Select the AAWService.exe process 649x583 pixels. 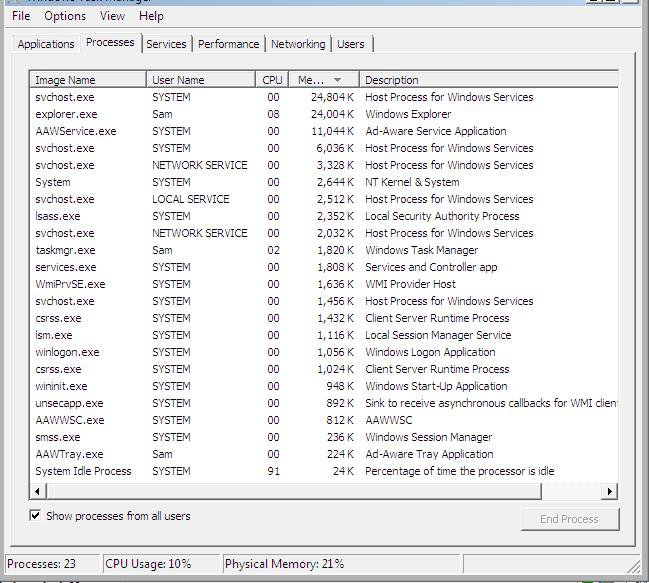324,131
